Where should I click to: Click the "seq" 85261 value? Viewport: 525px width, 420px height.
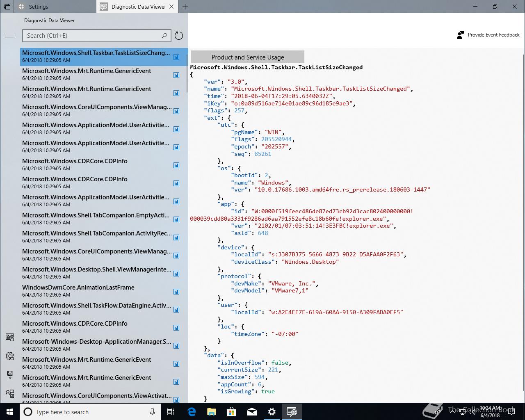[x=263, y=154]
